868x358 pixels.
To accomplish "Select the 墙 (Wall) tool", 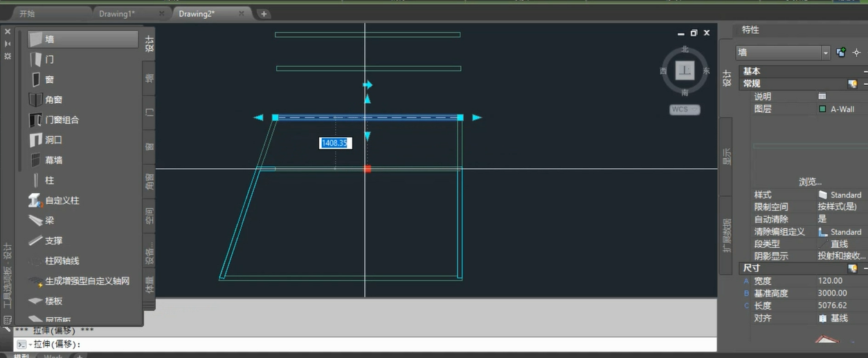I will coord(83,39).
